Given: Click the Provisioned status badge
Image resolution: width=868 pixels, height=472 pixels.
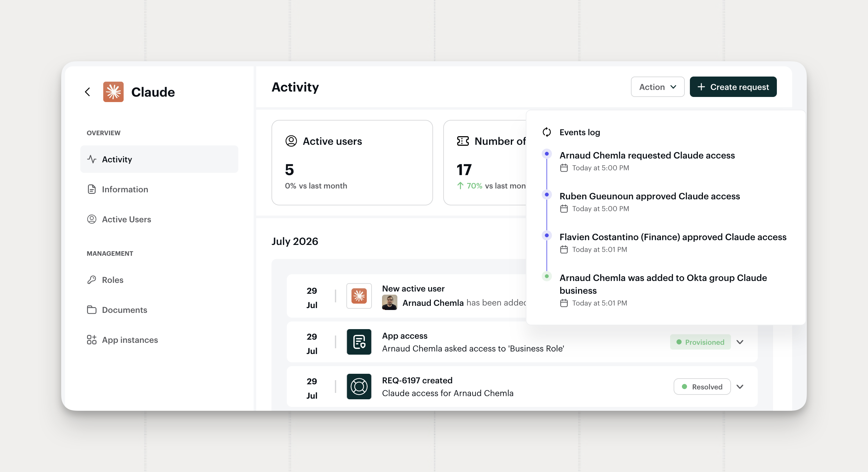Looking at the screenshot, I should tap(700, 342).
